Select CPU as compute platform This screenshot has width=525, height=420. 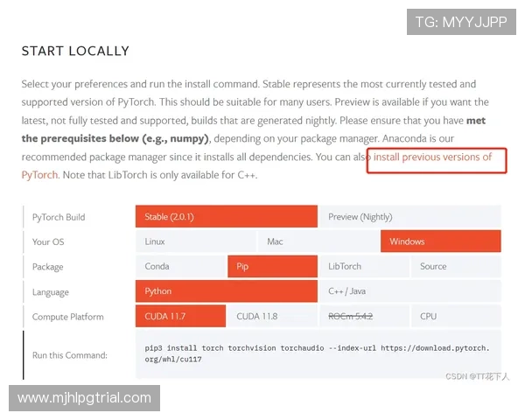pyautogui.click(x=455, y=317)
